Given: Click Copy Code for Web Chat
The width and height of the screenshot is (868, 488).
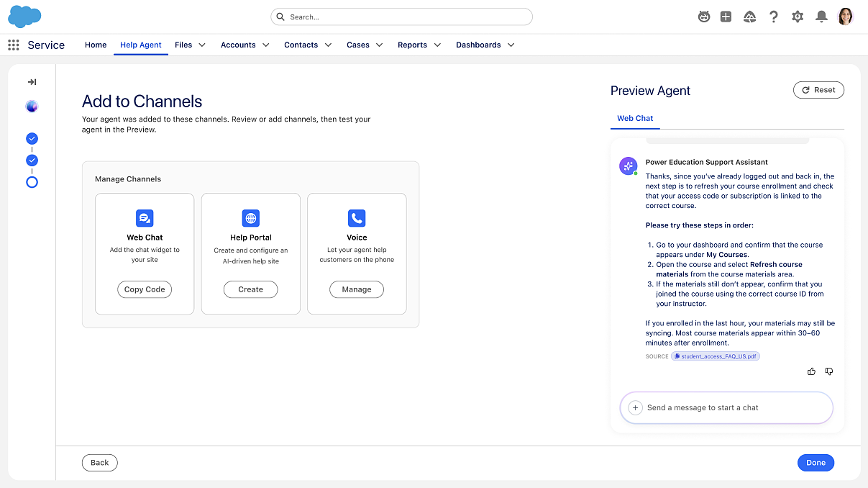Looking at the screenshot, I should coord(145,289).
